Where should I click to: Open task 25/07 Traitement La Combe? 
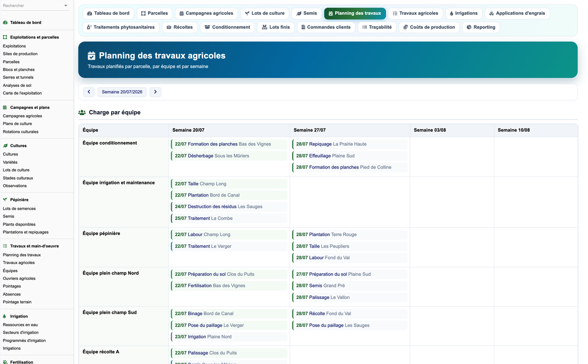229,218
